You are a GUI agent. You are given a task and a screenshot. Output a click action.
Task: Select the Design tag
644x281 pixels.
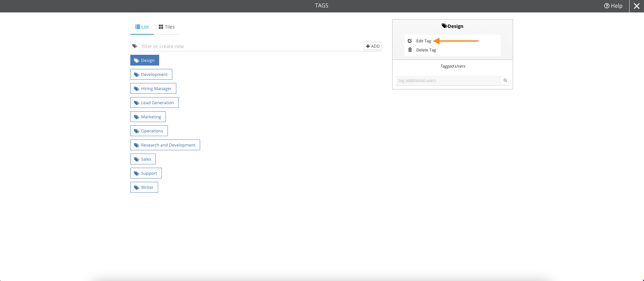coord(145,60)
